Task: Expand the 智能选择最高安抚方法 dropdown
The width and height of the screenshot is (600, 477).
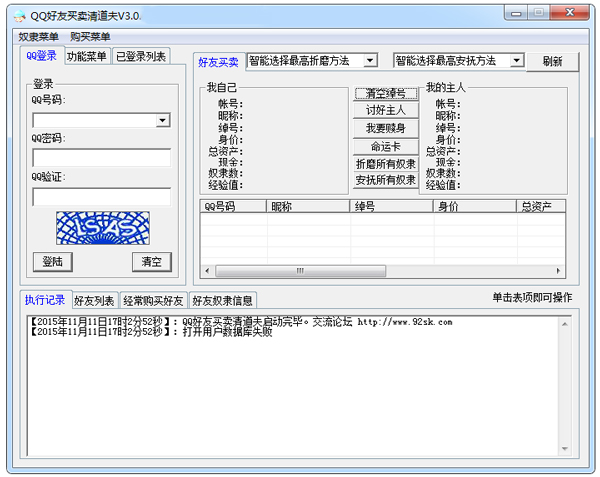Action: click(x=516, y=61)
